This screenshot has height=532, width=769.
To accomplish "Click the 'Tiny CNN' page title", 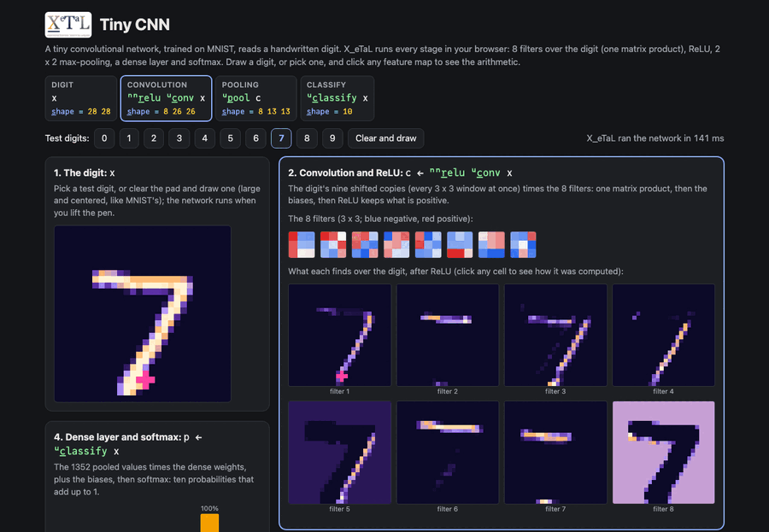I will [x=135, y=25].
